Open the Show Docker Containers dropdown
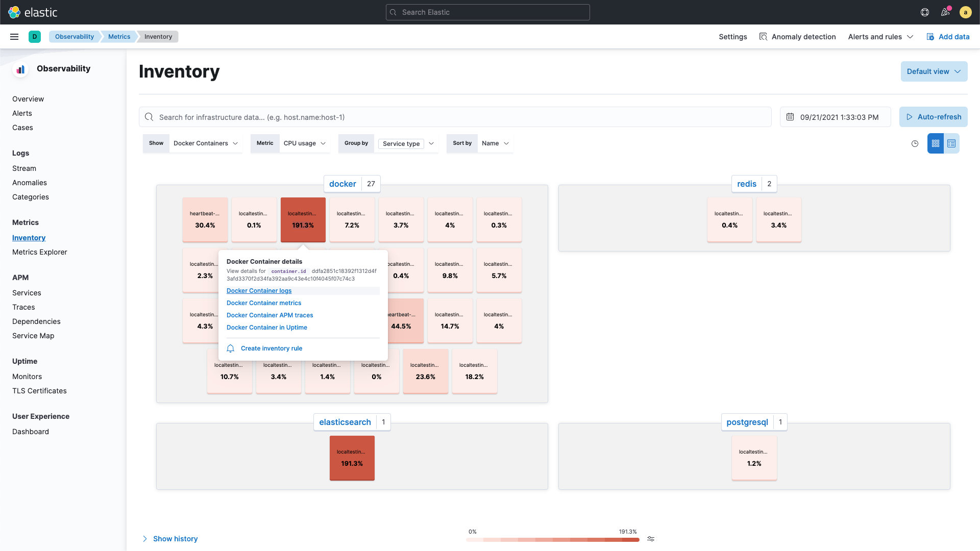The image size is (980, 551). [x=205, y=143]
